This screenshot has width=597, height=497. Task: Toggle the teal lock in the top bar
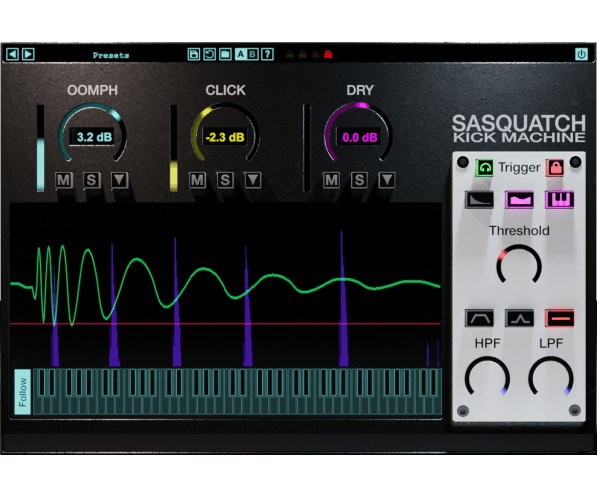pyautogui.click(x=290, y=54)
